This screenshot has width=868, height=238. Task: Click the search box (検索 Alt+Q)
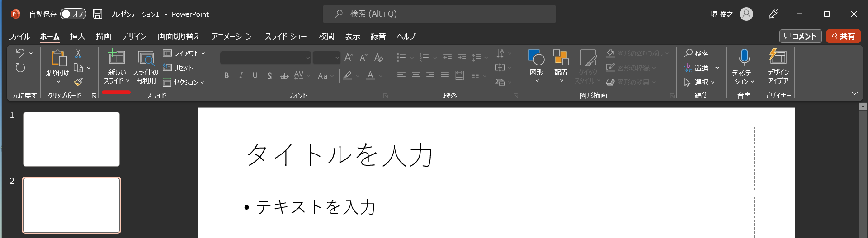tap(439, 14)
